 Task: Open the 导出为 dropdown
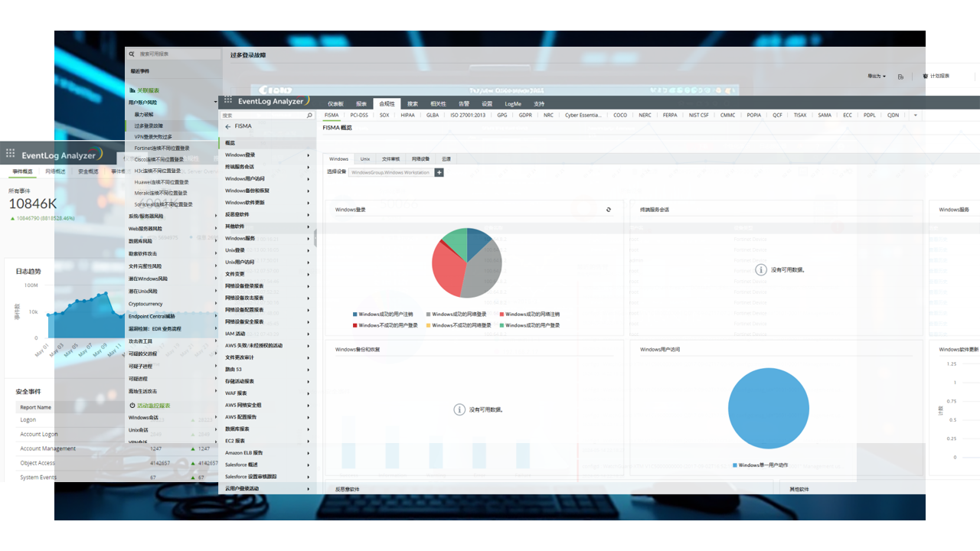[877, 77]
